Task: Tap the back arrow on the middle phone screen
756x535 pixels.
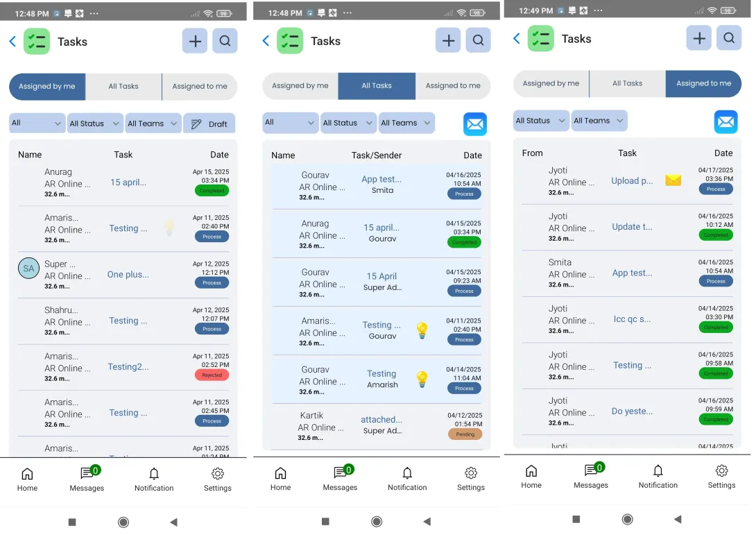Action: [266, 40]
